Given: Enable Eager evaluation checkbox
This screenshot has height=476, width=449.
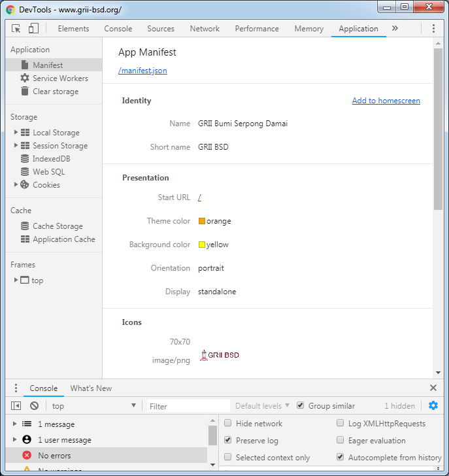Looking at the screenshot, I should click(341, 440).
